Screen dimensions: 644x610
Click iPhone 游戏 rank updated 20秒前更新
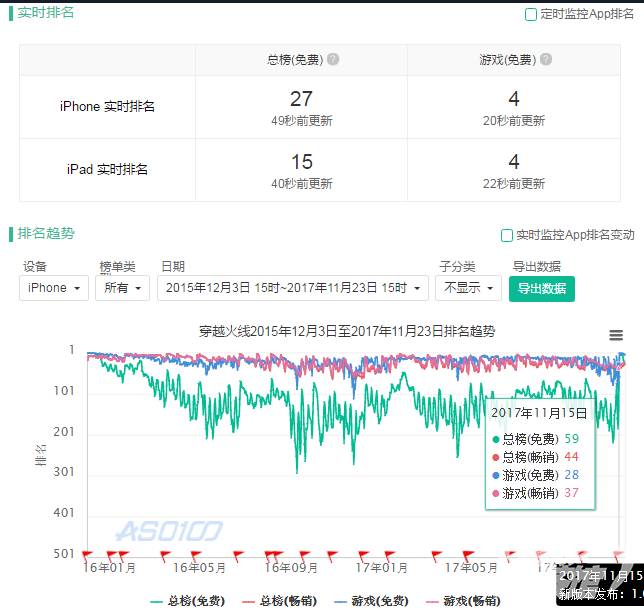click(x=514, y=121)
